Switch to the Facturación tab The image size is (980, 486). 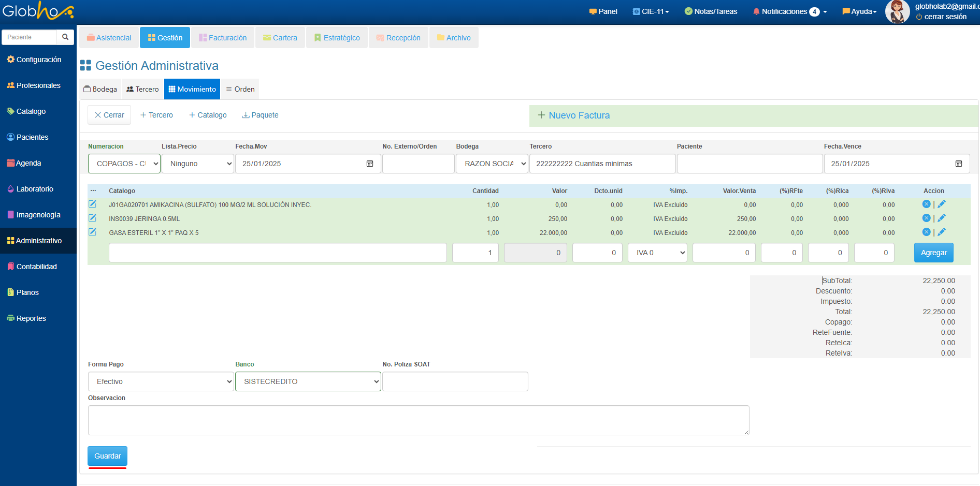(x=223, y=38)
